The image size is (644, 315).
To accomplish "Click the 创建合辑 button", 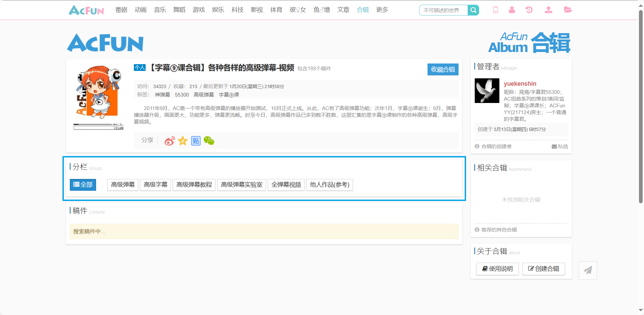I will click(x=544, y=269).
